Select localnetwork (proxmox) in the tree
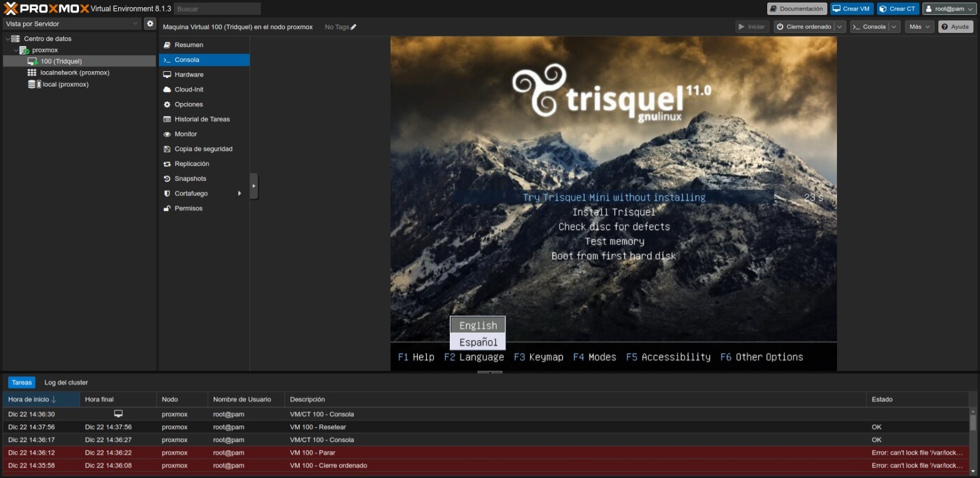 [x=79, y=72]
